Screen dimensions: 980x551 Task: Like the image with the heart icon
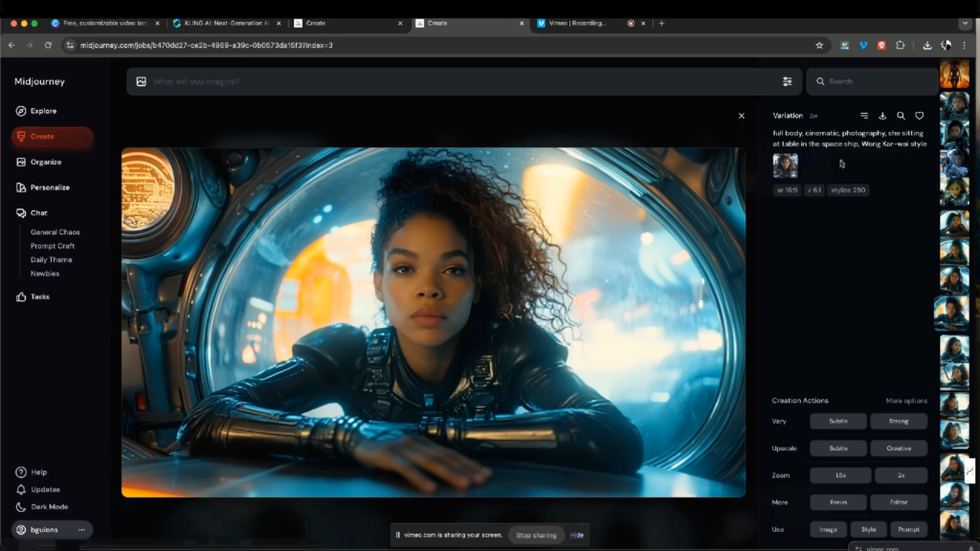pyautogui.click(x=919, y=116)
